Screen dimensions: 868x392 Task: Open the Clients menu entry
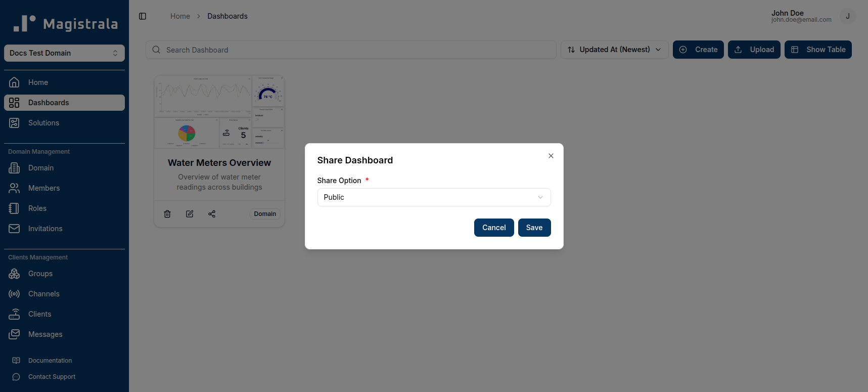(x=64, y=314)
